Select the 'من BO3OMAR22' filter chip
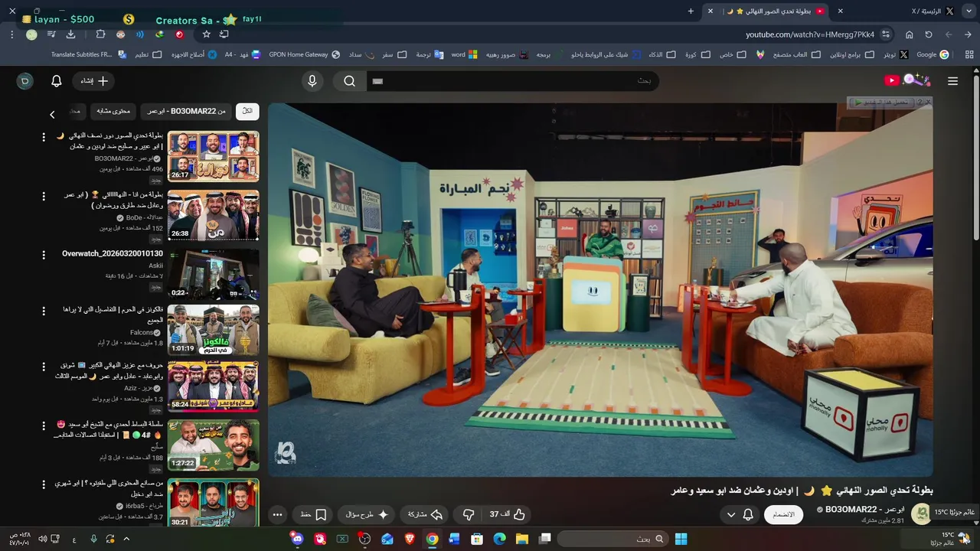Image resolution: width=980 pixels, height=551 pixels. 187,111
